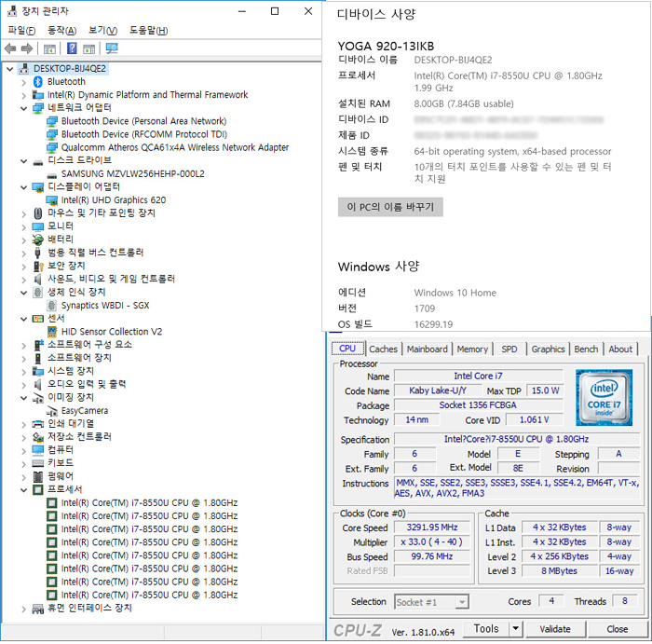Viewport: 652px width, 644px height.
Task: Select the Bluetooth Device (RFCOMM Protocol TDI) row
Action: (144, 135)
